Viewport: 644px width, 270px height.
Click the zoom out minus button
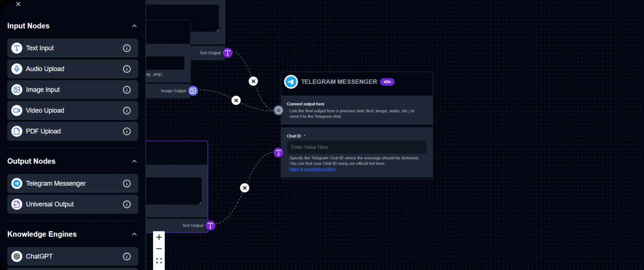pyautogui.click(x=159, y=249)
